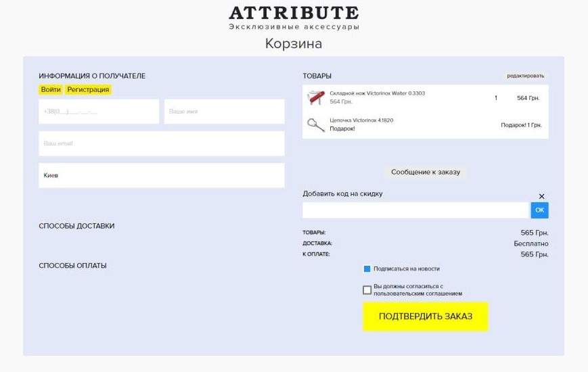Focus the phone number input field

[99, 112]
